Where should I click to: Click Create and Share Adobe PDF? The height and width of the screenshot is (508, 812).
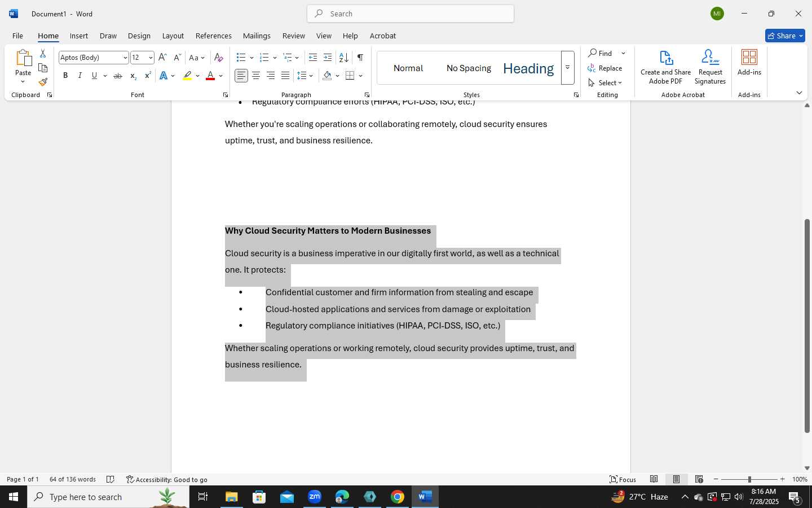tap(666, 67)
